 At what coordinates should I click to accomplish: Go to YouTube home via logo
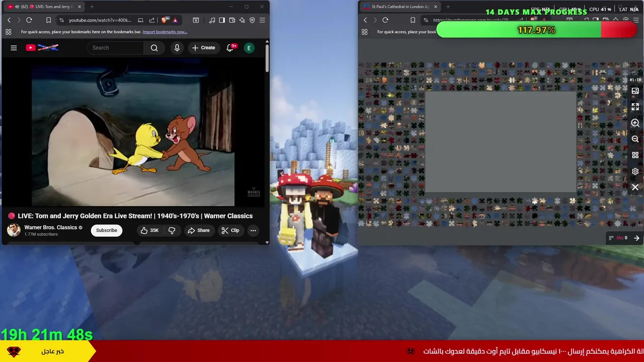point(42,48)
